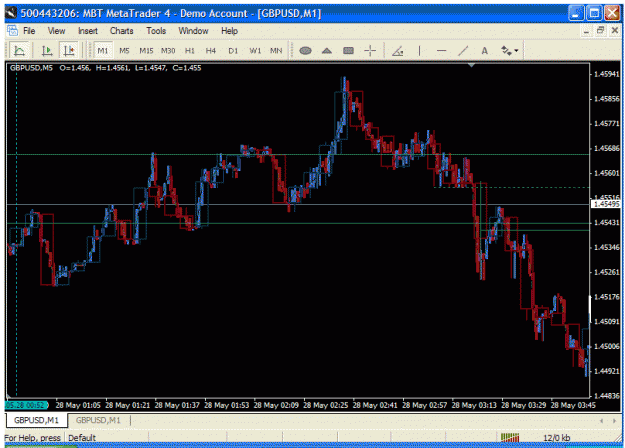The width and height of the screenshot is (625, 448).
Task: Open the Help menu
Action: click(x=229, y=31)
